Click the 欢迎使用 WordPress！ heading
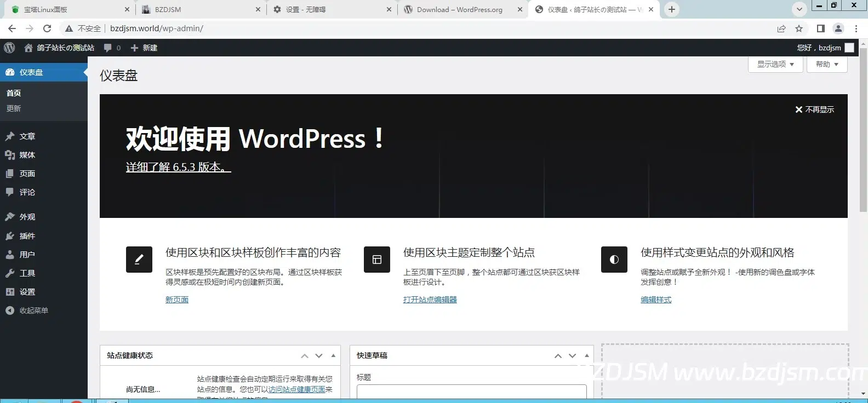The height and width of the screenshot is (403, 868). point(255,139)
